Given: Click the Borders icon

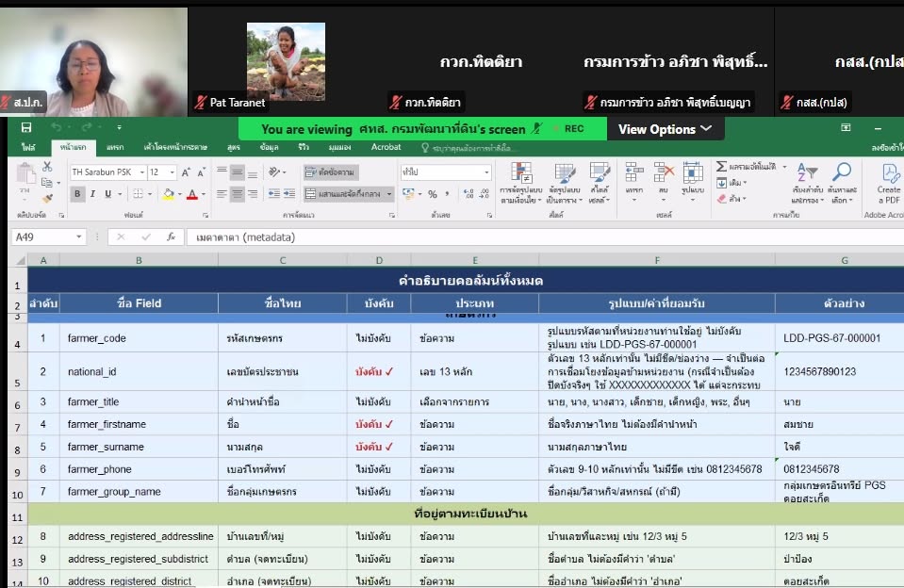Looking at the screenshot, I should (x=139, y=194).
